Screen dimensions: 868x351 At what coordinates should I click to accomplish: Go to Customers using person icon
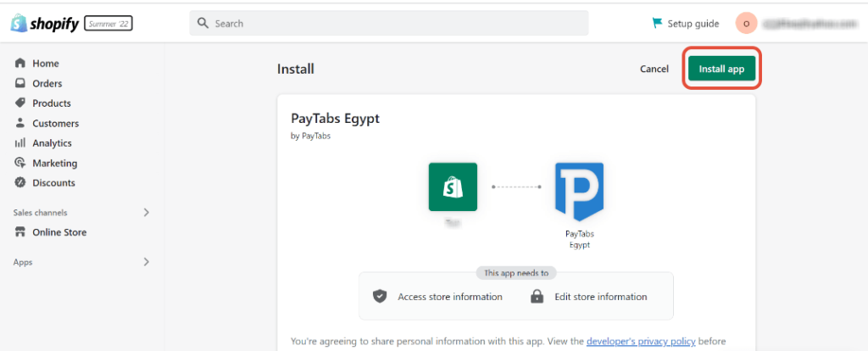tap(20, 123)
